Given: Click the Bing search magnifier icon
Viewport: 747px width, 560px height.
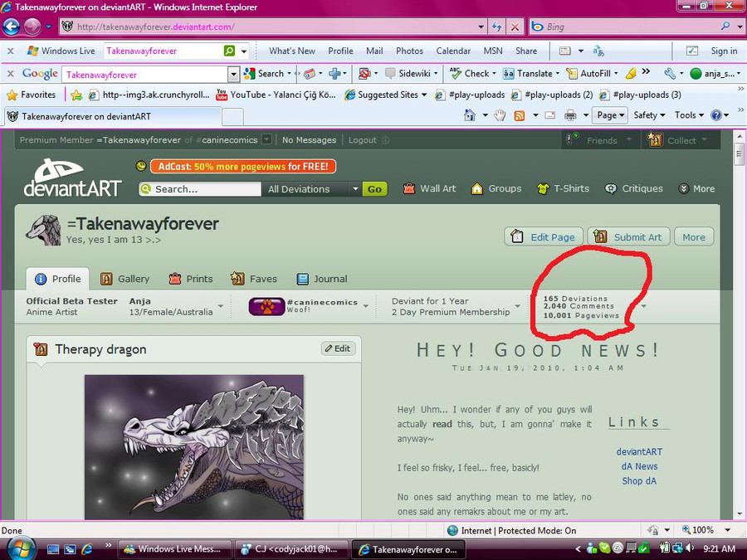Looking at the screenshot, I should (725, 27).
